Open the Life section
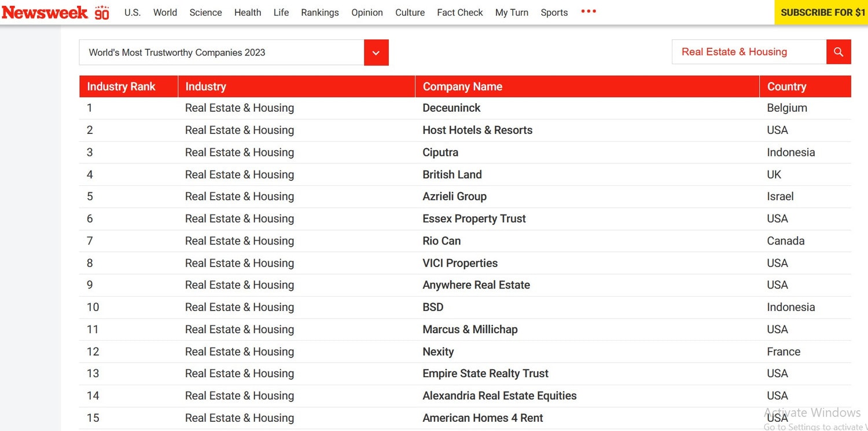868x431 pixels. 281,12
